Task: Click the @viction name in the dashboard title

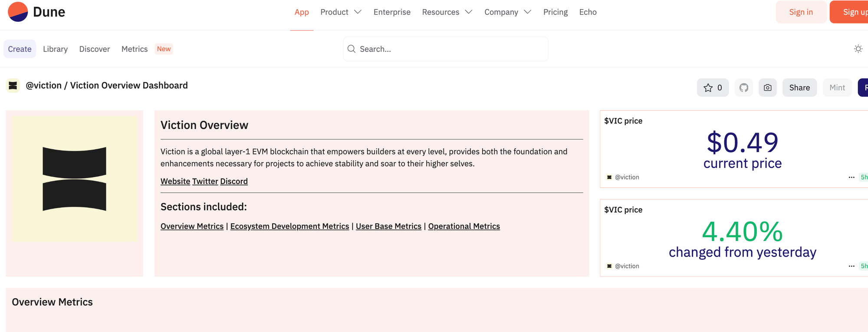Action: pyautogui.click(x=43, y=85)
